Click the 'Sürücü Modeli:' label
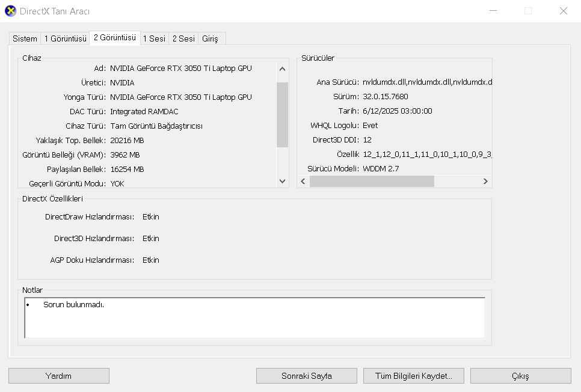 [333, 169]
